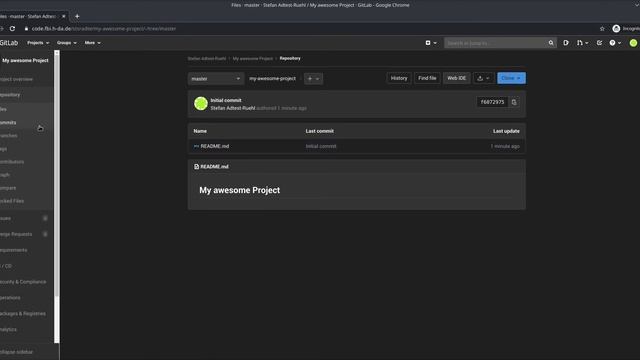This screenshot has height=360, width=640.
Task: Click Initial commit in Last commit column
Action: pyautogui.click(x=321, y=146)
